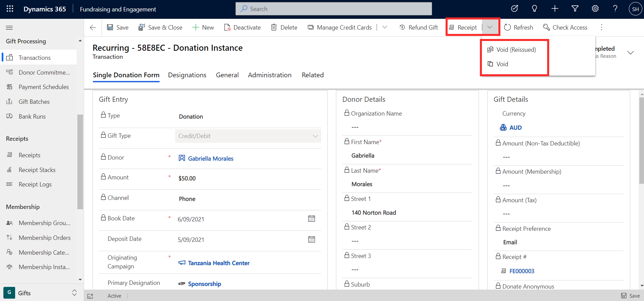This screenshot has height=301, width=644.
Task: Deactivate this transaction
Action: tap(242, 28)
